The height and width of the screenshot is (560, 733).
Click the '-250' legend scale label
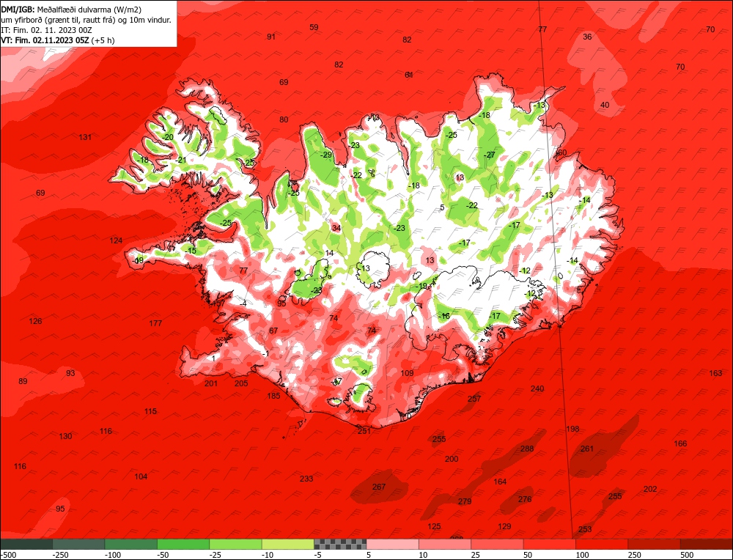pos(61,555)
